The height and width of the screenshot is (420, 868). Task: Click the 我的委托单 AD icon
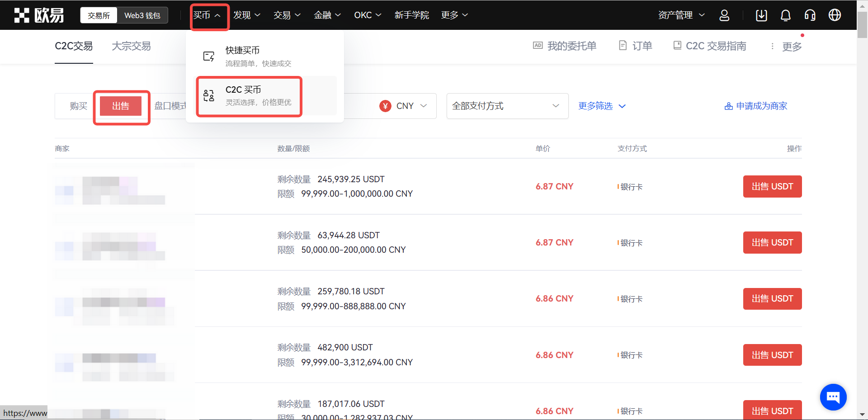click(538, 45)
